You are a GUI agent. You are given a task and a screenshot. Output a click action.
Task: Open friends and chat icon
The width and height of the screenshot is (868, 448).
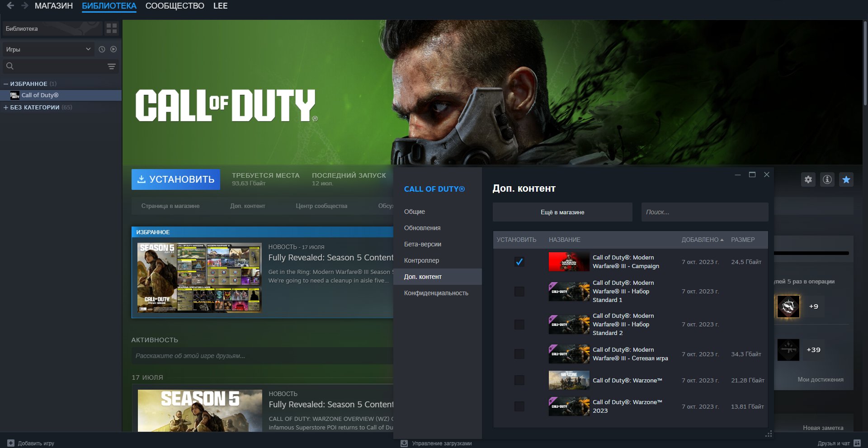[857, 443]
